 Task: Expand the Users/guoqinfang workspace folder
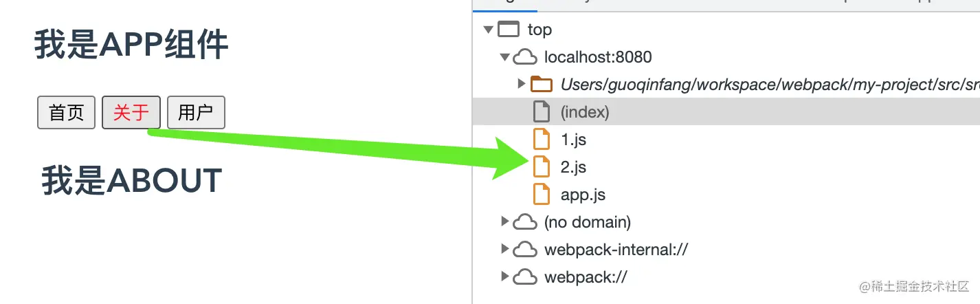point(522,84)
